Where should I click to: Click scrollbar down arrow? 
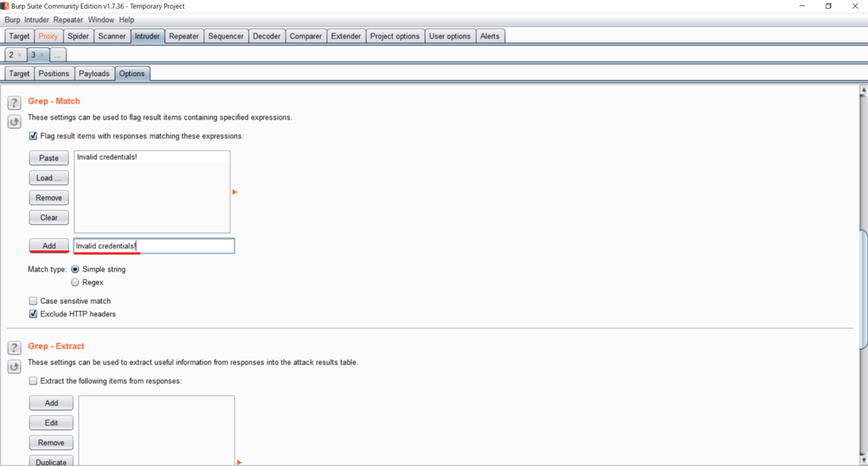pos(863,461)
